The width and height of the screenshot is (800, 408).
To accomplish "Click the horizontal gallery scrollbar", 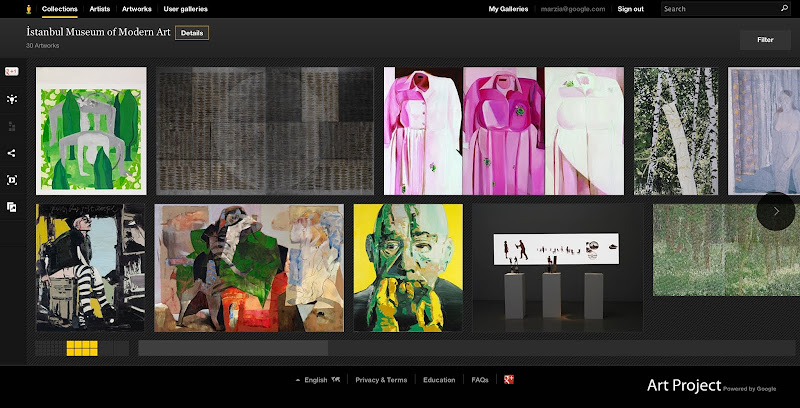I will pyautogui.click(x=233, y=348).
